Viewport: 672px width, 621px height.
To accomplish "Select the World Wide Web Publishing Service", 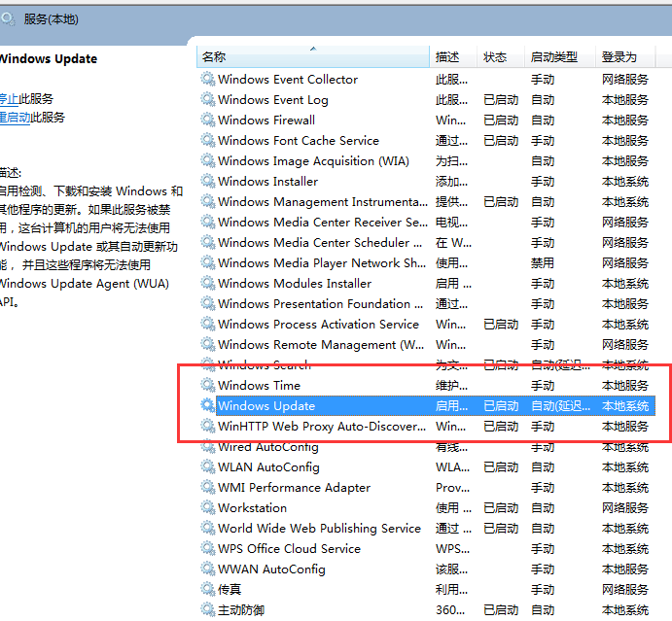I will coord(319,529).
